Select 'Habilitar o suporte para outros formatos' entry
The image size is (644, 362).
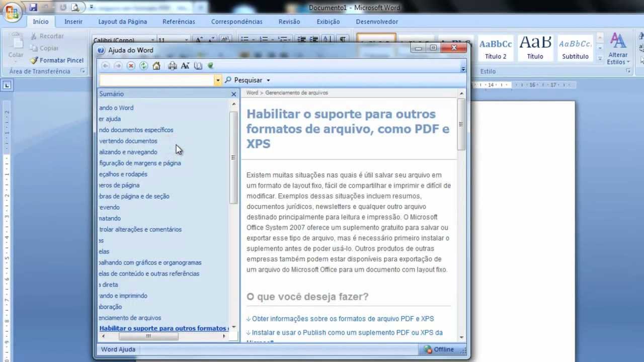tap(164, 328)
